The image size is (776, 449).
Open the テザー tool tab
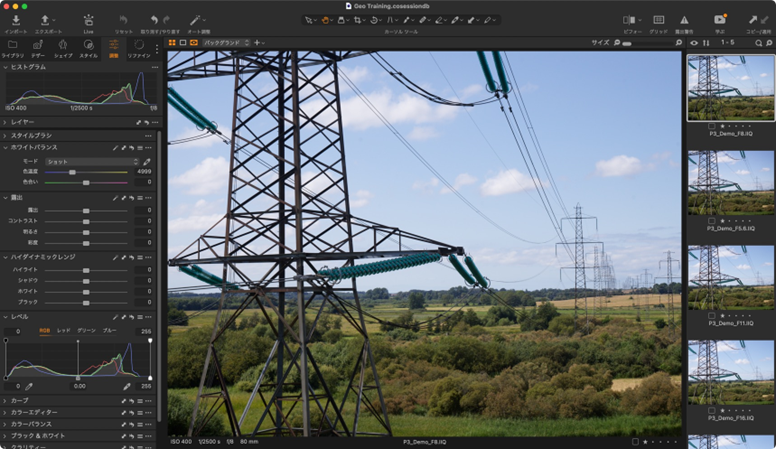[x=38, y=49]
